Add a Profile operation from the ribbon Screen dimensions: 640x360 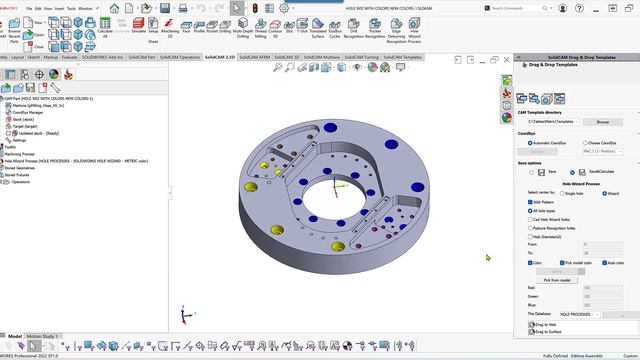(x=199, y=27)
